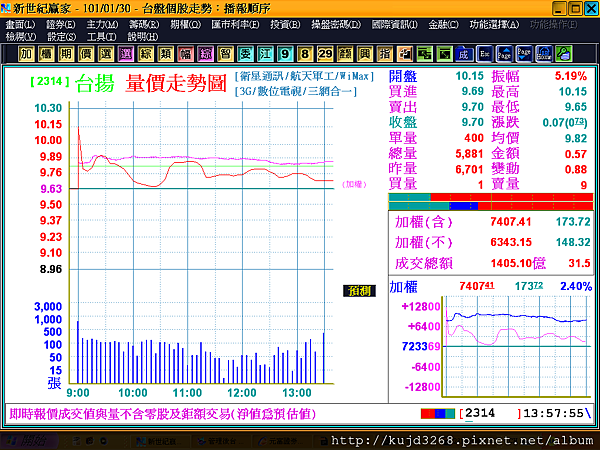600x450 pixels.
Task: Click the yellow 8 toolbar icon
Action: (305, 54)
